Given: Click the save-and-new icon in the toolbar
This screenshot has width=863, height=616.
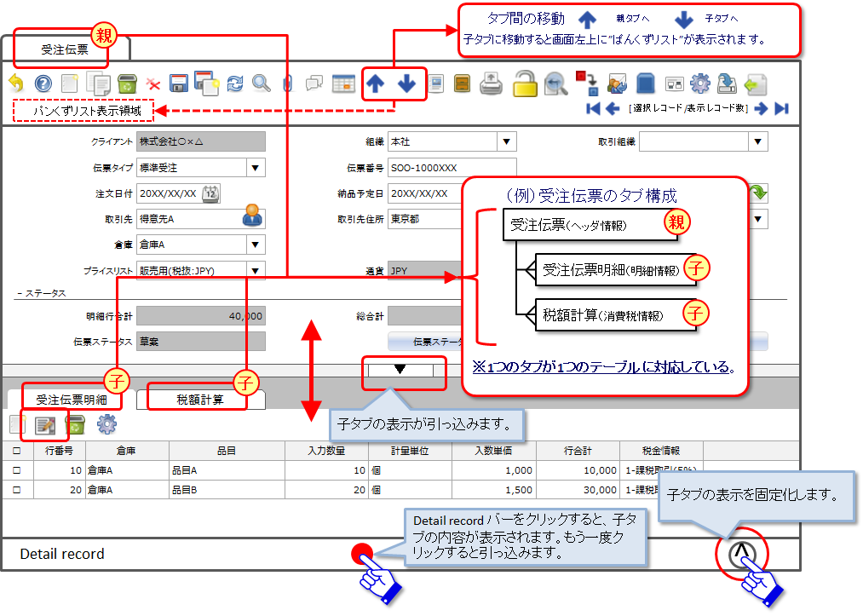Looking at the screenshot, I should (206, 83).
